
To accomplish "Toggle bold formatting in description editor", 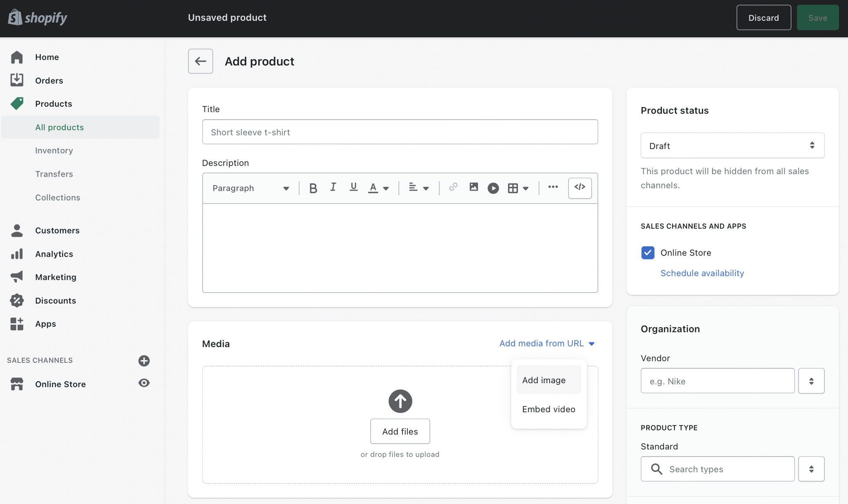I will (x=313, y=188).
